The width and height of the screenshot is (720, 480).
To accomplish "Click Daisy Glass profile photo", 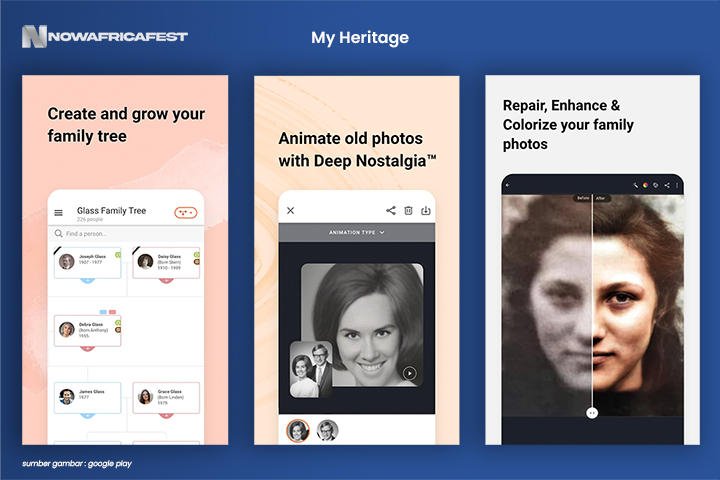I will point(146,262).
